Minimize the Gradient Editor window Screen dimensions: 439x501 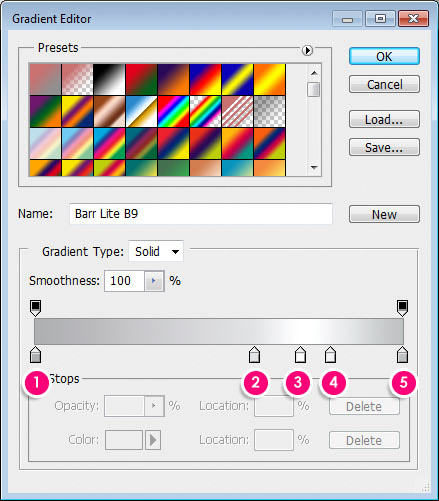coord(347,19)
